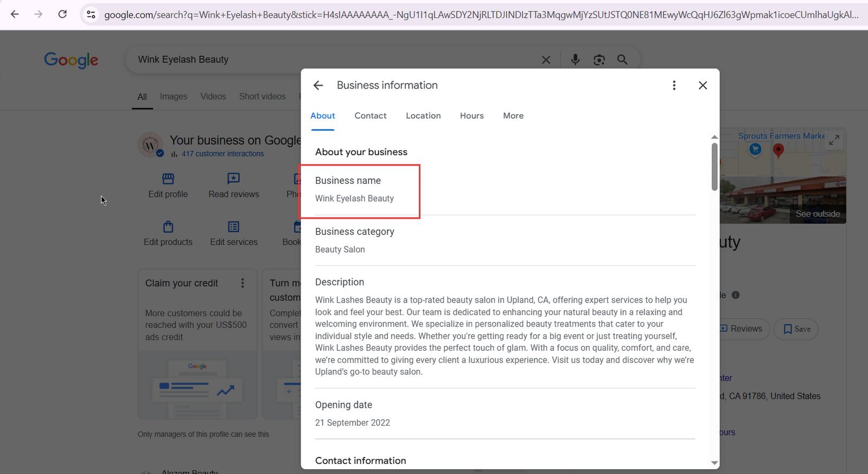Close the Business information dialog
Screen dimensions: 868x474
click(703, 85)
